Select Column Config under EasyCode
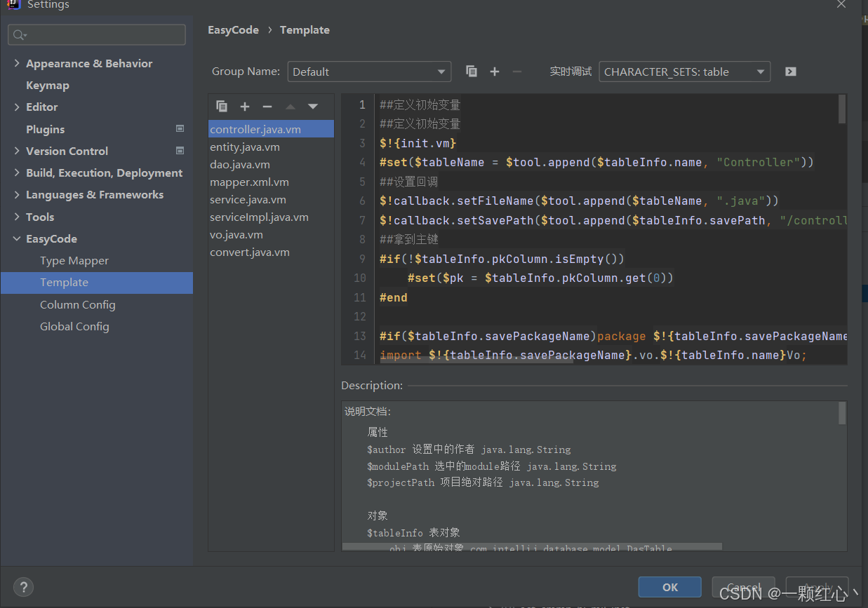 click(78, 304)
